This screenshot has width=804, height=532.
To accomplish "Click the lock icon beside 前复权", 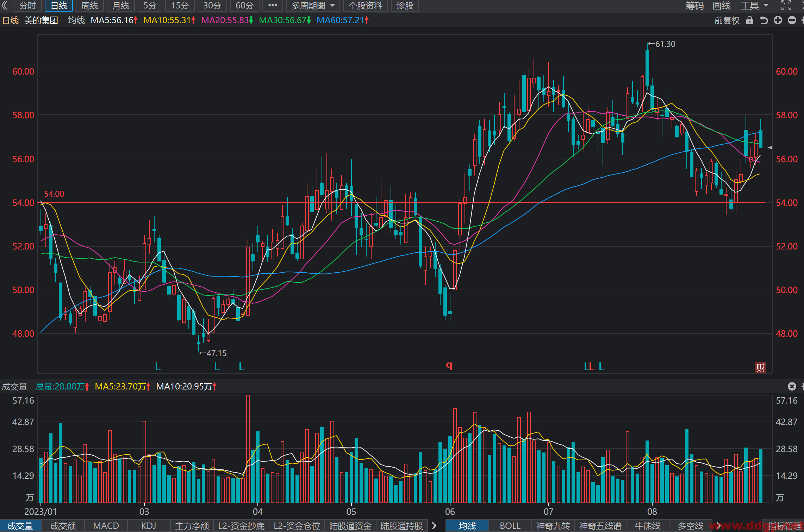I will (x=750, y=20).
